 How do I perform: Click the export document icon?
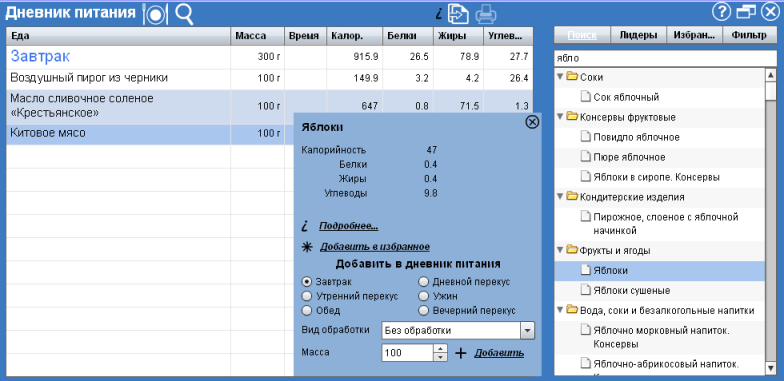pos(458,14)
